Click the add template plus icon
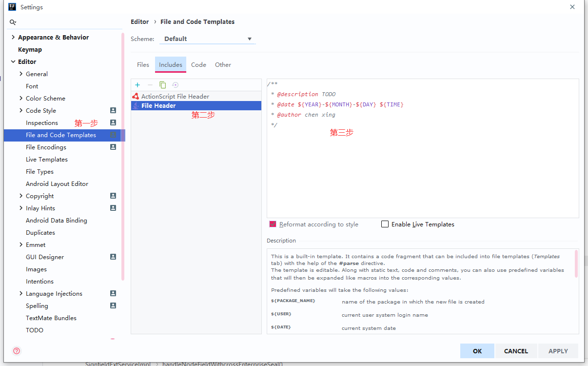This screenshot has height=366, width=588. (137, 85)
